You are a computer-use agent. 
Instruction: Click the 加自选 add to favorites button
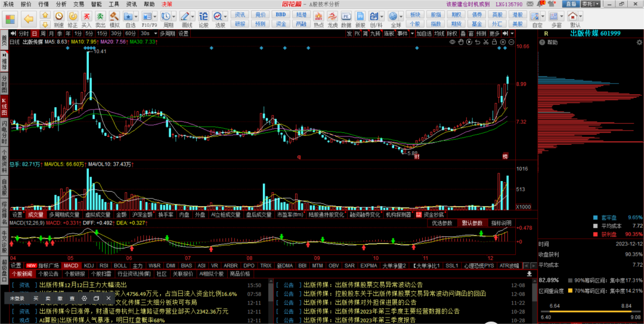pos(424,33)
